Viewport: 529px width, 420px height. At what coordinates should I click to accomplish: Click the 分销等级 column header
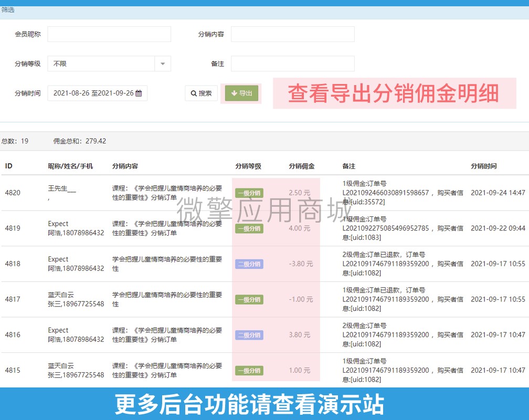point(248,166)
